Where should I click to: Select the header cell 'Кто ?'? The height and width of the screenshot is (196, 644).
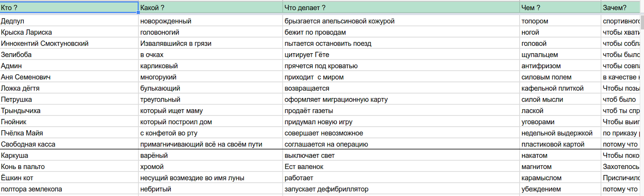(69, 7)
